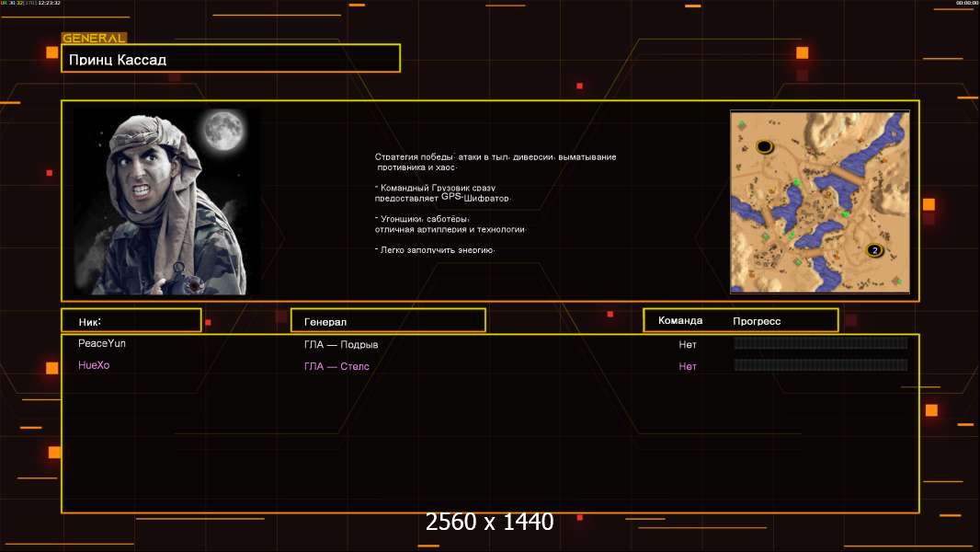Click the green marker in minimap bottom-right corner
This screenshot has width=980, height=552.
[896, 281]
